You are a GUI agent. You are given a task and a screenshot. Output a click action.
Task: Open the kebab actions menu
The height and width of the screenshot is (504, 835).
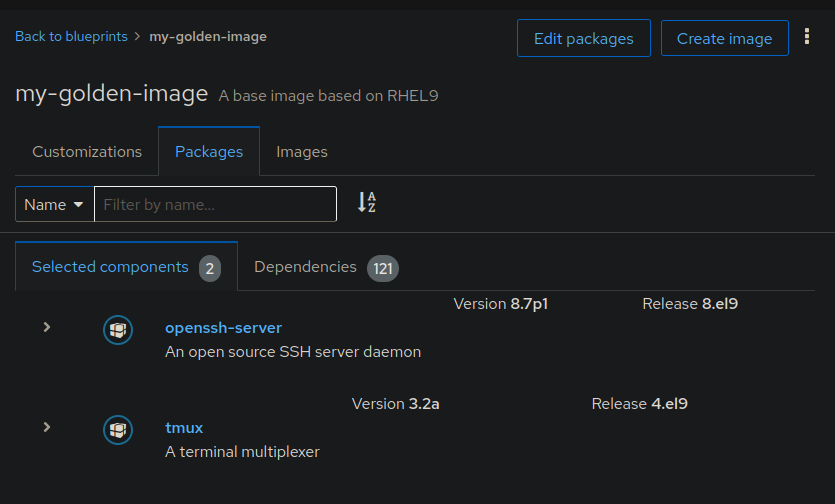click(x=807, y=37)
